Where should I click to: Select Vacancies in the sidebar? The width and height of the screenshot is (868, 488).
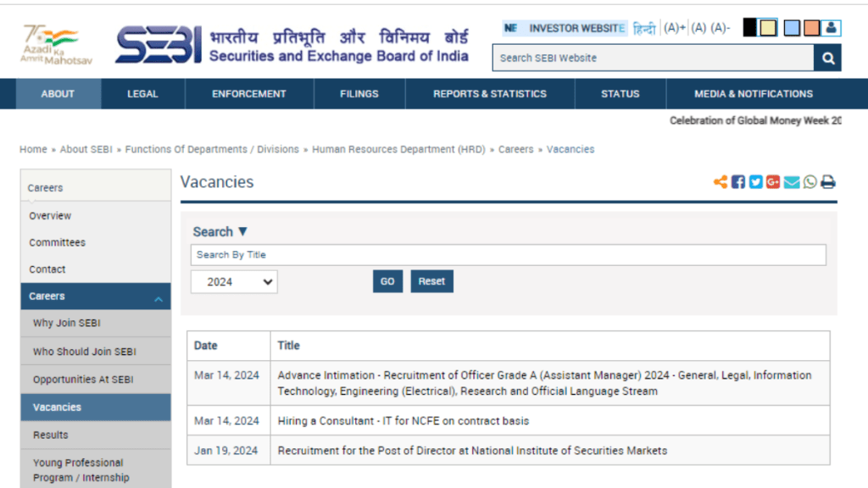96,408
